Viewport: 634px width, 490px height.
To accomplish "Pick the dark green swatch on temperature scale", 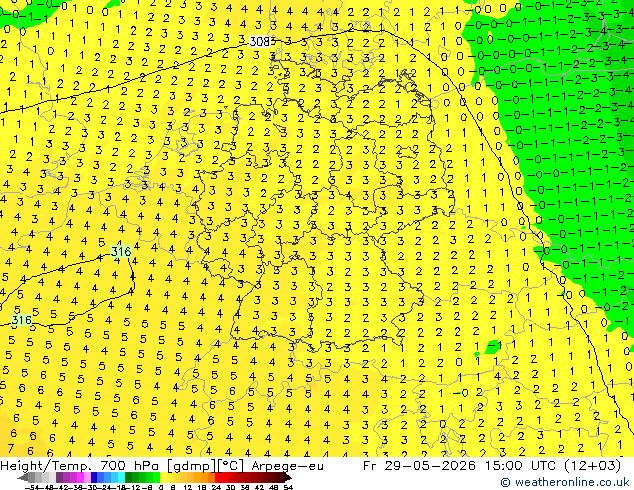I will point(129,477).
